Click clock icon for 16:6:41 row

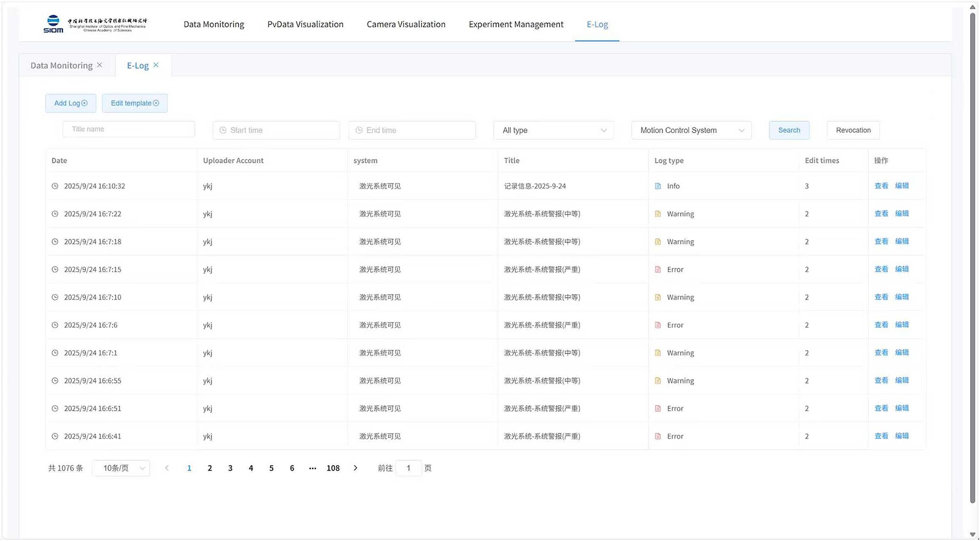tap(55, 436)
